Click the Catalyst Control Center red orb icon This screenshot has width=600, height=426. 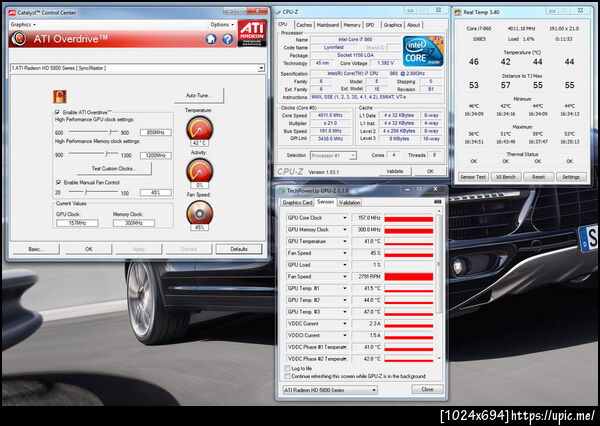[x=18, y=39]
